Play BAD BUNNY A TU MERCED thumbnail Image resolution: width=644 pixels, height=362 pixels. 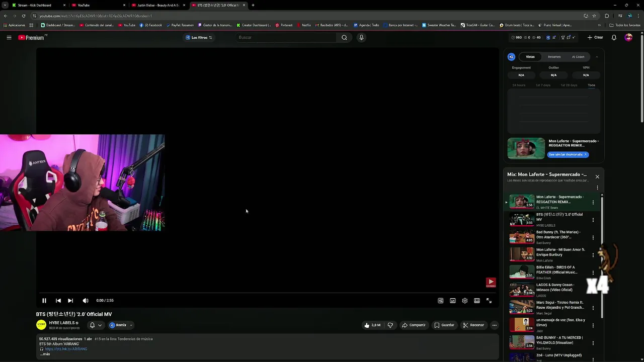pyautogui.click(x=522, y=342)
